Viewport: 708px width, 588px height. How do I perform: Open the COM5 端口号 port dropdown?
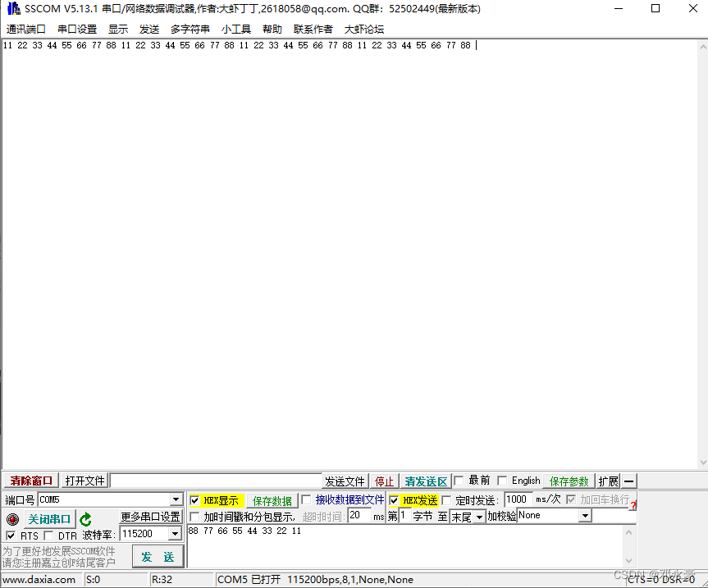point(177,499)
